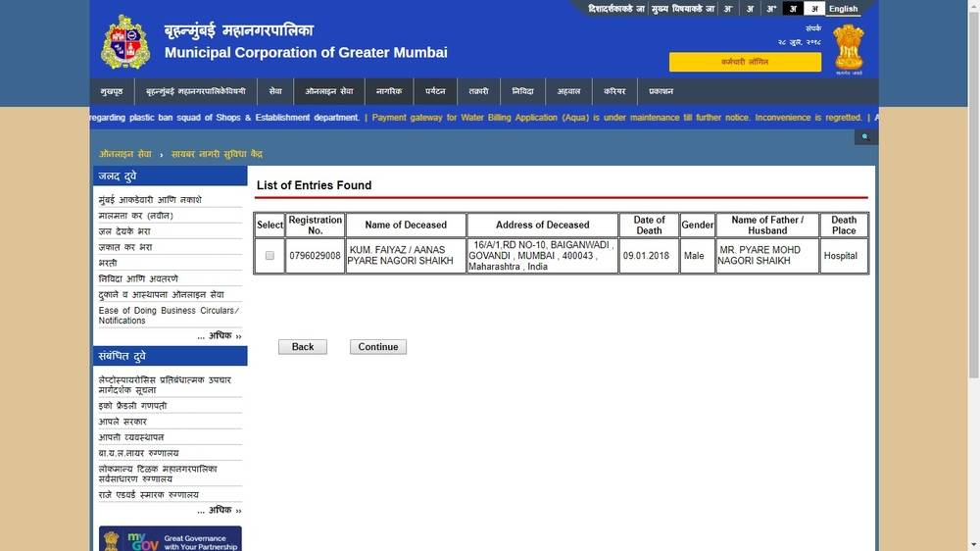Open लोकमान्य टिळक महानगरपालिका रुग्णालय link

(x=158, y=475)
